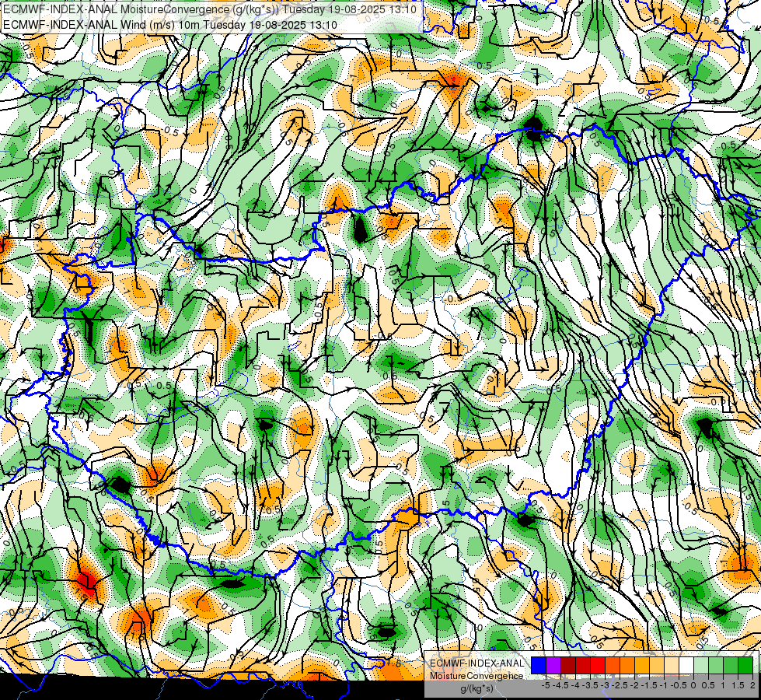Select the purple legend swatch
The width and height of the screenshot is (761, 700).
point(553,665)
